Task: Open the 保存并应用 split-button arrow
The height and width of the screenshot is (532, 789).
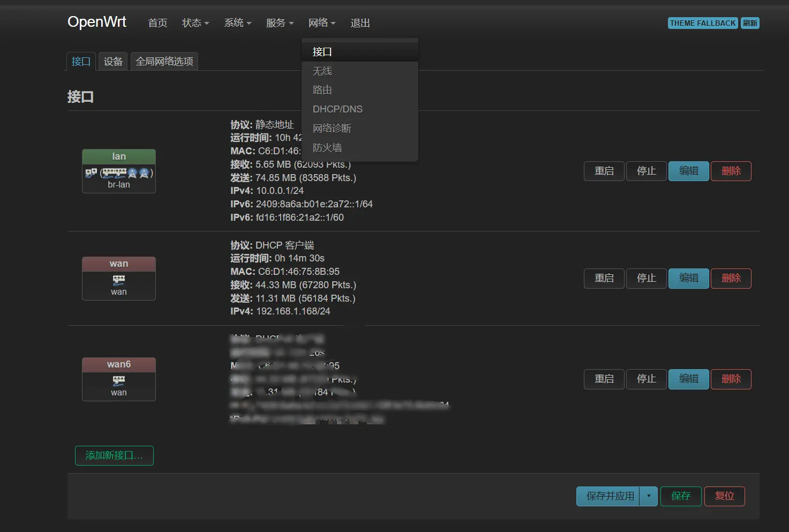Action: (x=649, y=496)
